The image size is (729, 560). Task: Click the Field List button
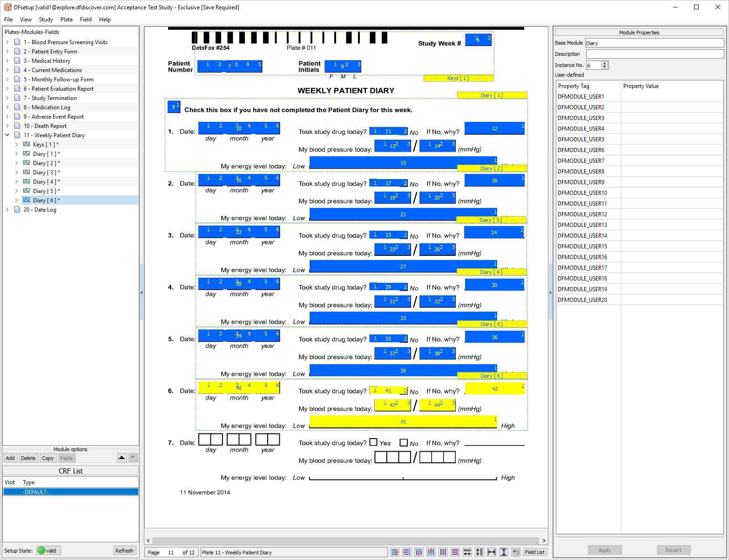coord(535,552)
